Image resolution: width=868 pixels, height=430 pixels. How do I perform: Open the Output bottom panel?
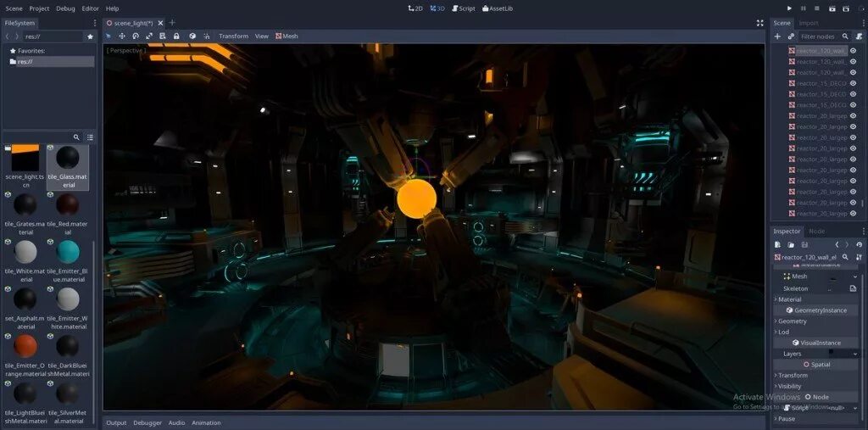coord(116,423)
